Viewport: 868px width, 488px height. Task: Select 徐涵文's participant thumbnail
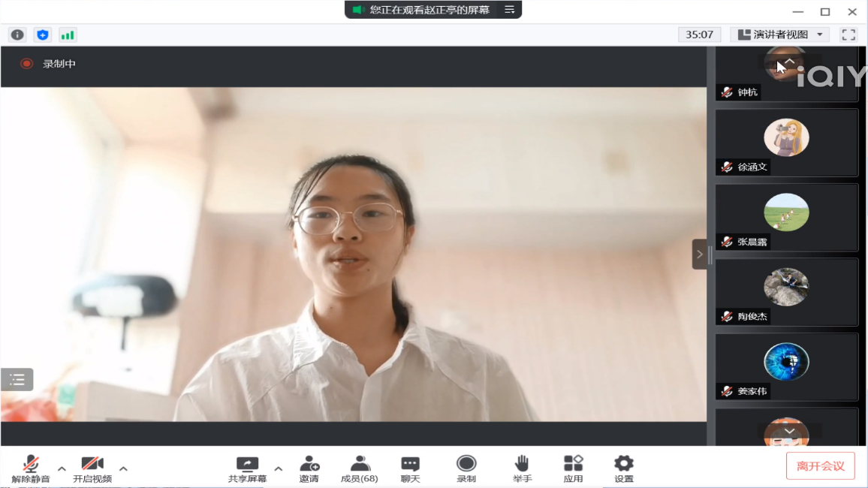pos(786,143)
